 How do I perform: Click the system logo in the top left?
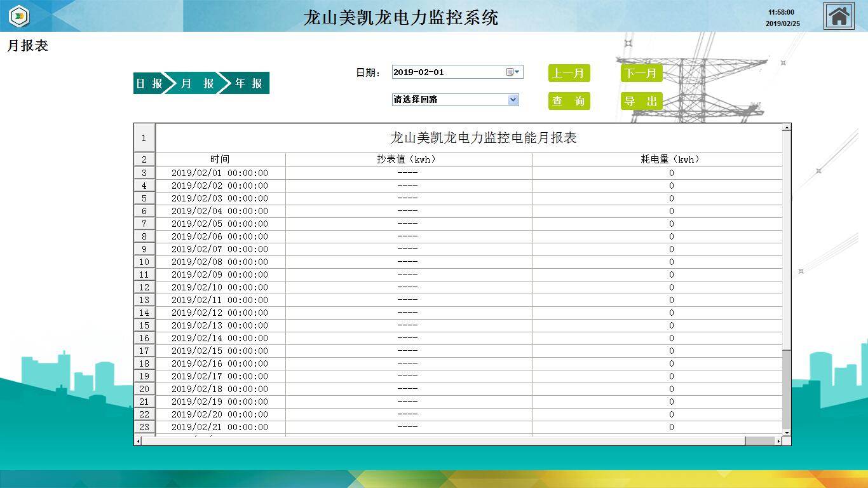point(20,16)
